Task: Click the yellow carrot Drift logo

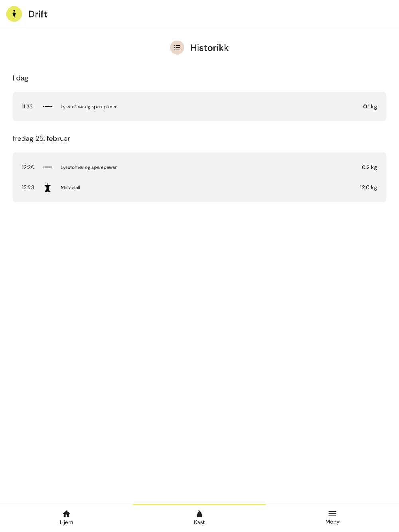Action: tap(14, 14)
